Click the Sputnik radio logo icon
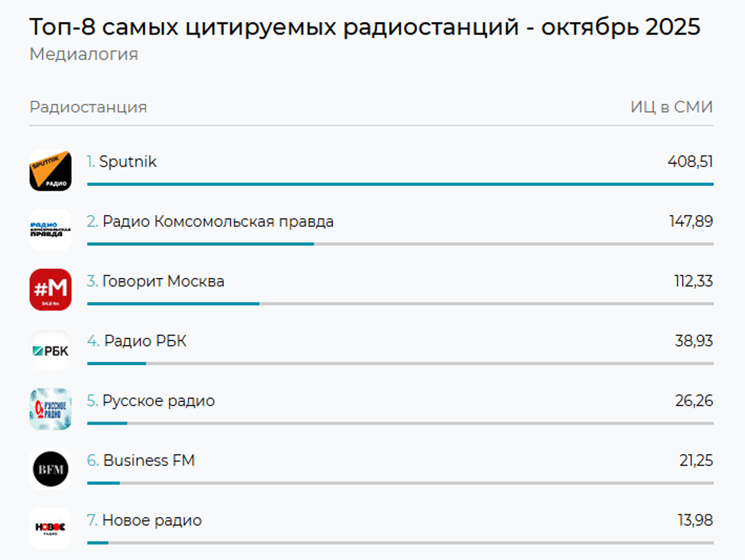Screen dimensions: 745x560 tap(50, 170)
